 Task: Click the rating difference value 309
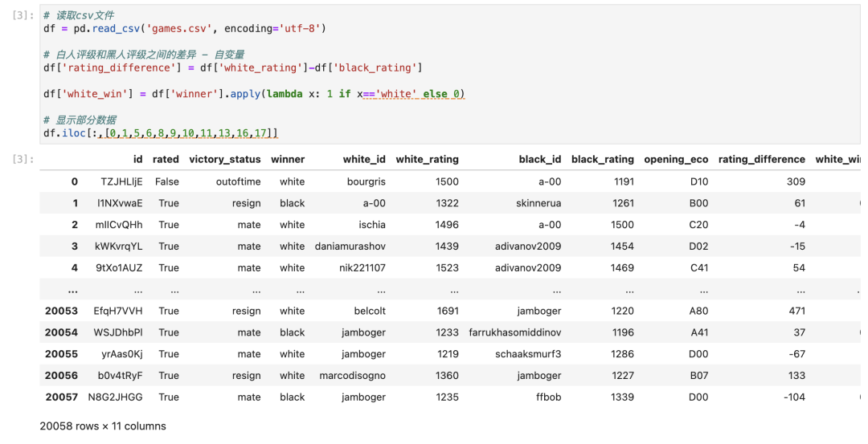(x=796, y=181)
